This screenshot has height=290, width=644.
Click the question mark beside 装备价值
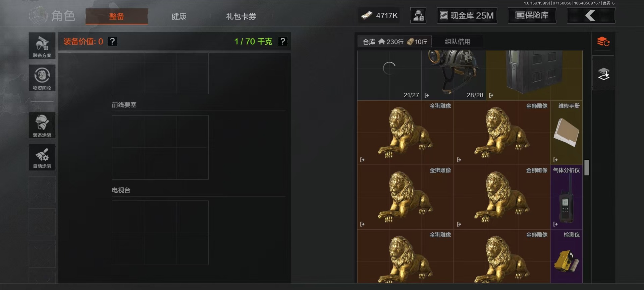(112, 41)
